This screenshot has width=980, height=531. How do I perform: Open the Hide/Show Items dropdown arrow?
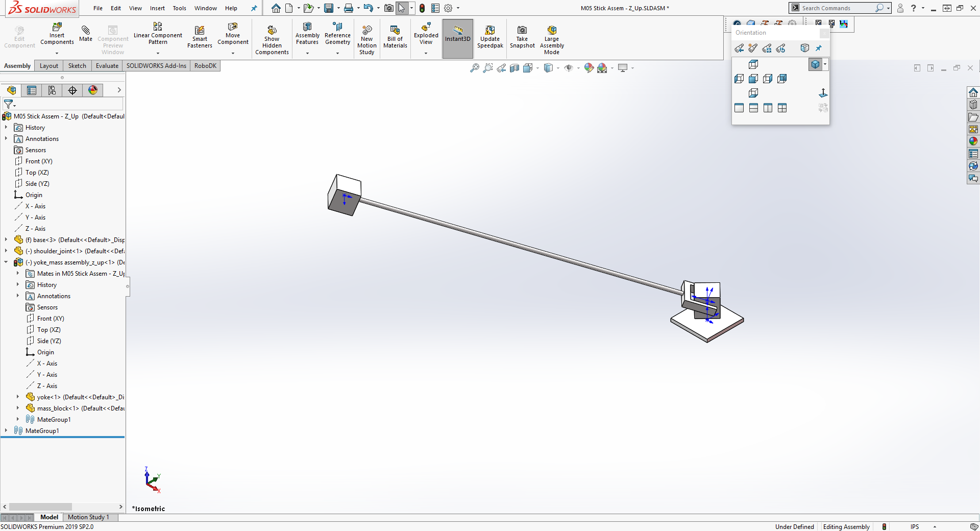[578, 68]
